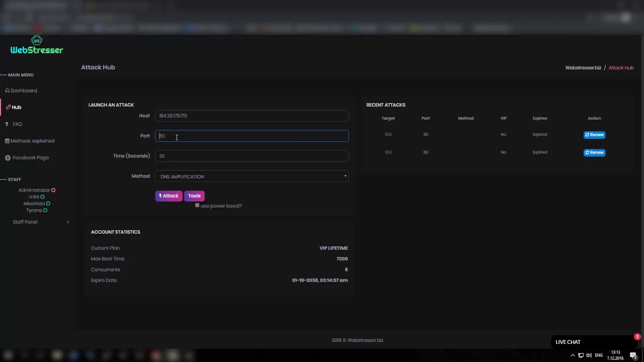Open Methods explained menu item
The height and width of the screenshot is (362, 644).
33,141
